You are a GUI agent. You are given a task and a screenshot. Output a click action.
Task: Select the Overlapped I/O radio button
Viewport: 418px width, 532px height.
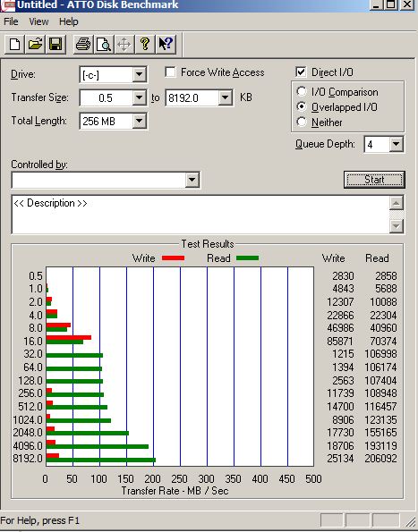[x=301, y=107]
